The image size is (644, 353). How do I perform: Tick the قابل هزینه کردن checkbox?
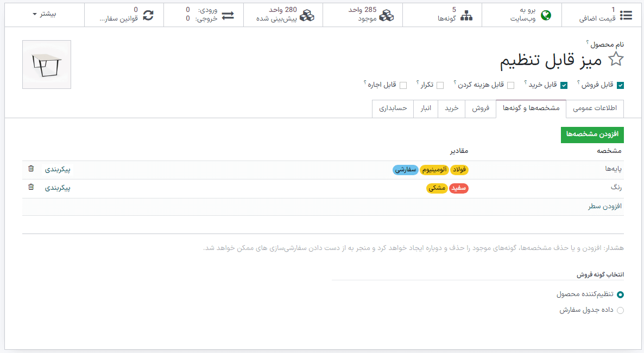[x=510, y=85]
